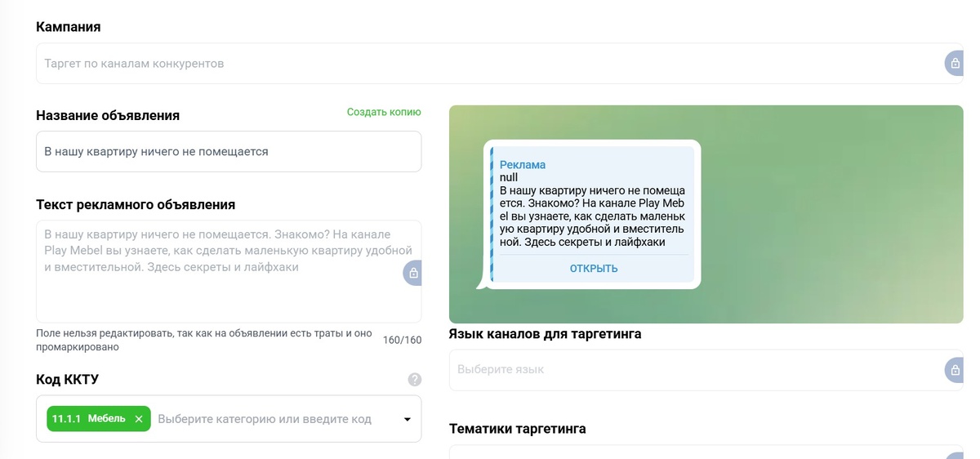Click the lock icon in the Язык каналов field

point(954,369)
